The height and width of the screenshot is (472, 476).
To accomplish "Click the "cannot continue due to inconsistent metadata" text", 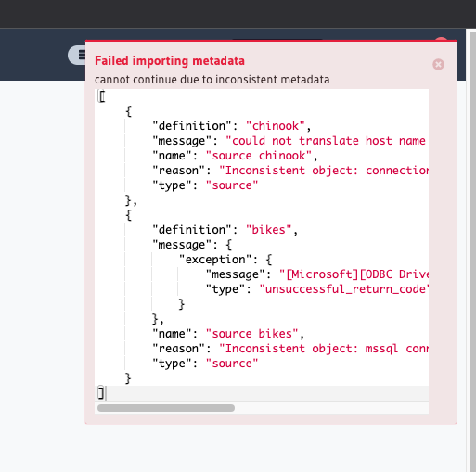I will (212, 80).
